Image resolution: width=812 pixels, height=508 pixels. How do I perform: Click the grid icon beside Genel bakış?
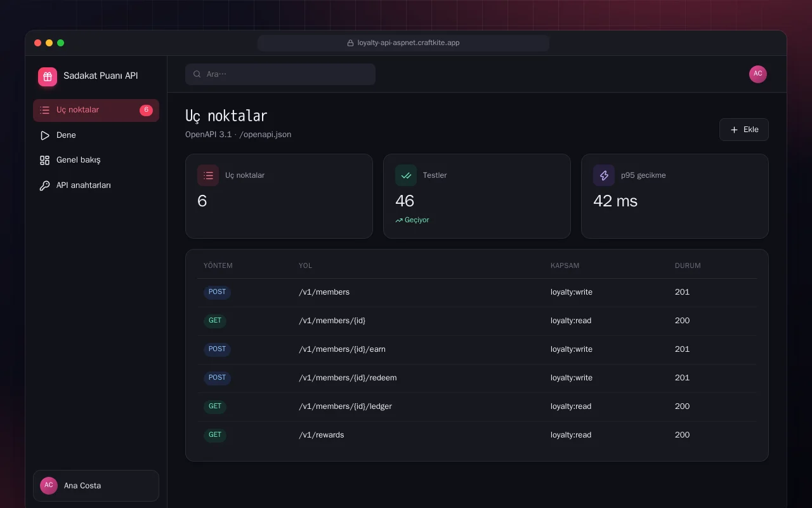44,160
